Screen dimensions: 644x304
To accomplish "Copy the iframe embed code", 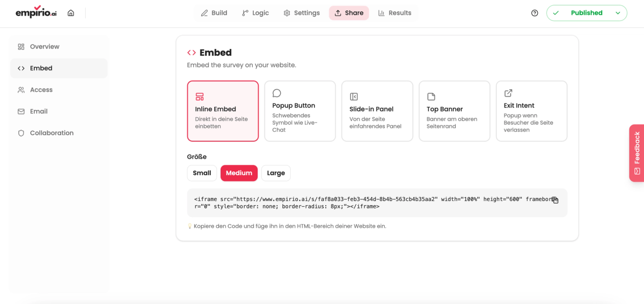I will click(555, 200).
